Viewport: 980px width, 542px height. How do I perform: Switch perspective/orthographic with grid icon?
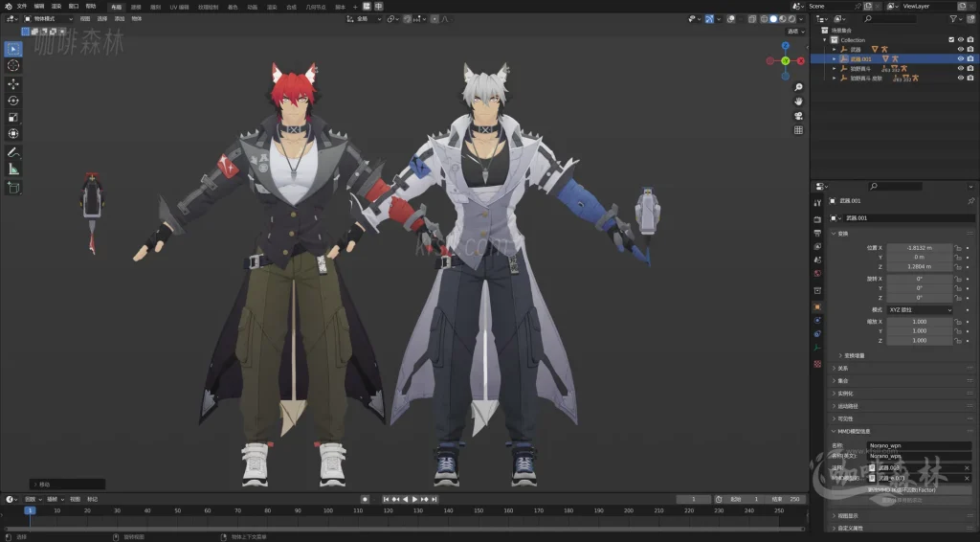(x=798, y=130)
